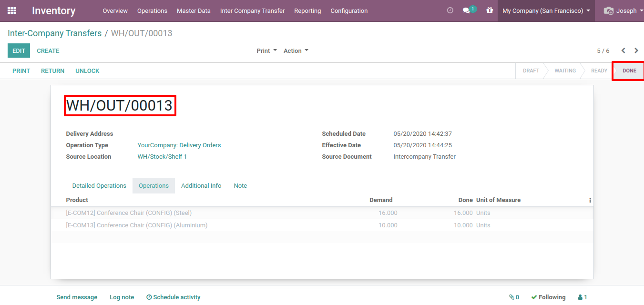The image size is (644, 305).
Task: Open the column options kebab icon
Action: (590, 200)
